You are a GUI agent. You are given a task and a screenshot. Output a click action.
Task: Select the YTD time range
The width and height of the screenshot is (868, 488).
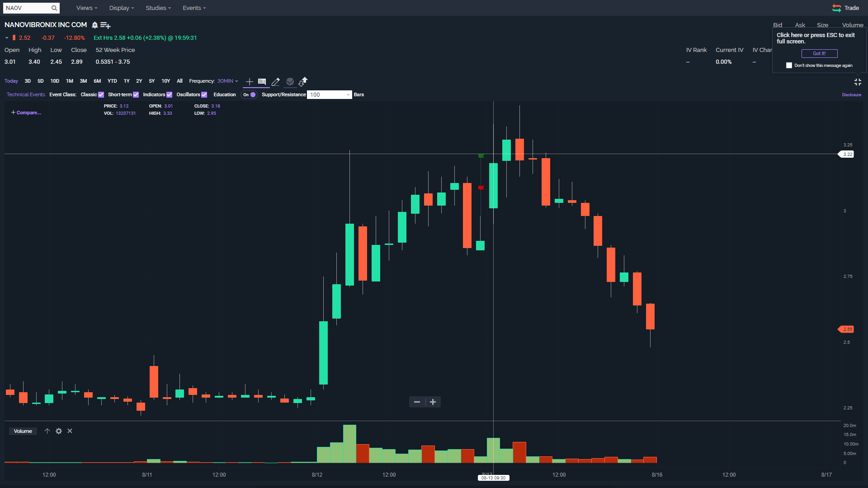pyautogui.click(x=112, y=81)
